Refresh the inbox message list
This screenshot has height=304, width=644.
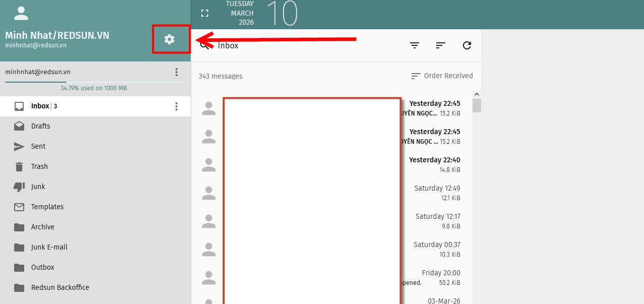pyautogui.click(x=467, y=45)
